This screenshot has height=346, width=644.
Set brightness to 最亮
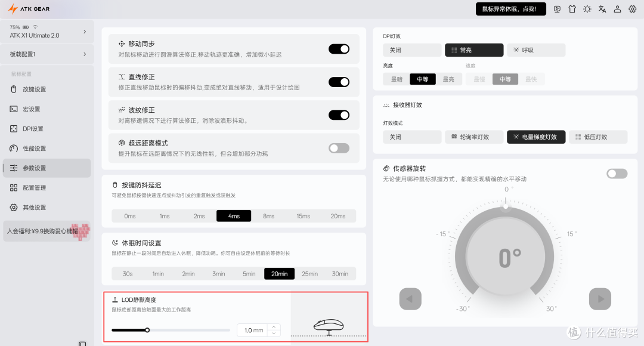click(448, 79)
